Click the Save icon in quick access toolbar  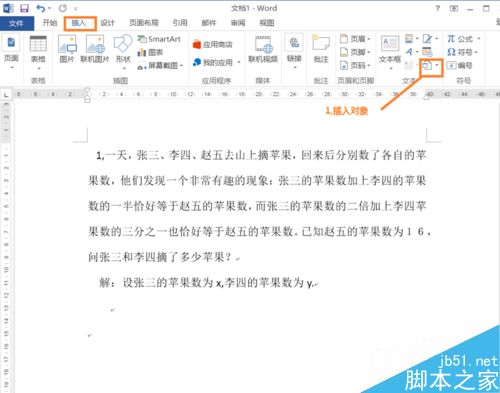point(24,8)
